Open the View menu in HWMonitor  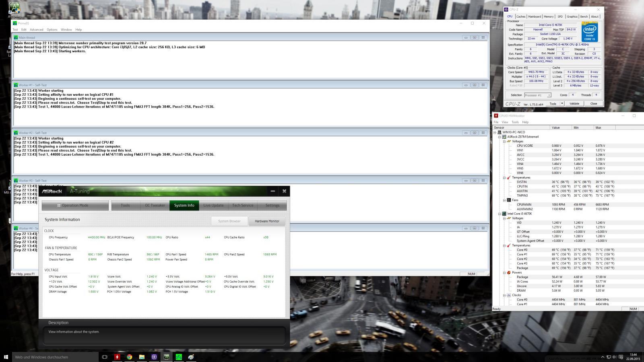[x=505, y=122]
